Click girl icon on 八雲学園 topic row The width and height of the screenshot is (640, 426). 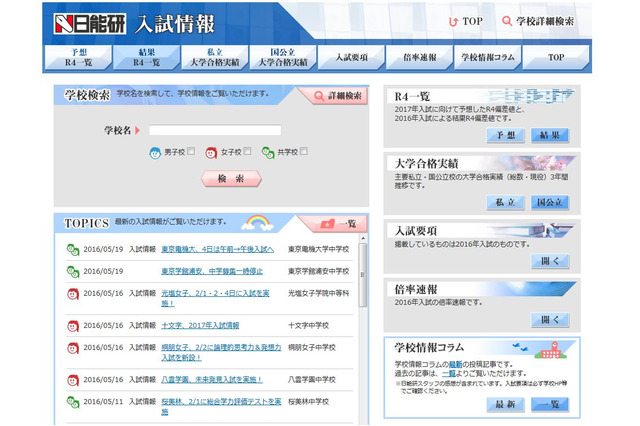73,380
